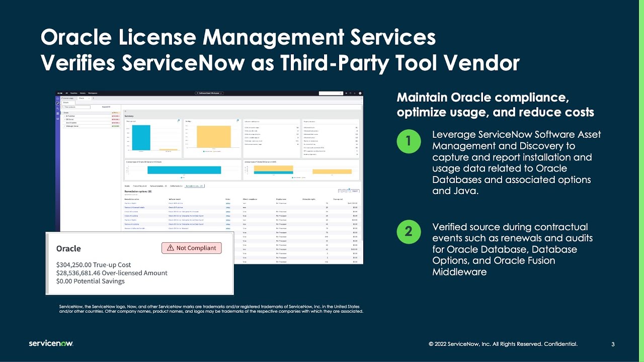Image resolution: width=644 pixels, height=362 pixels.
Task: Click the global search field in top bar
Action: click(x=331, y=93)
